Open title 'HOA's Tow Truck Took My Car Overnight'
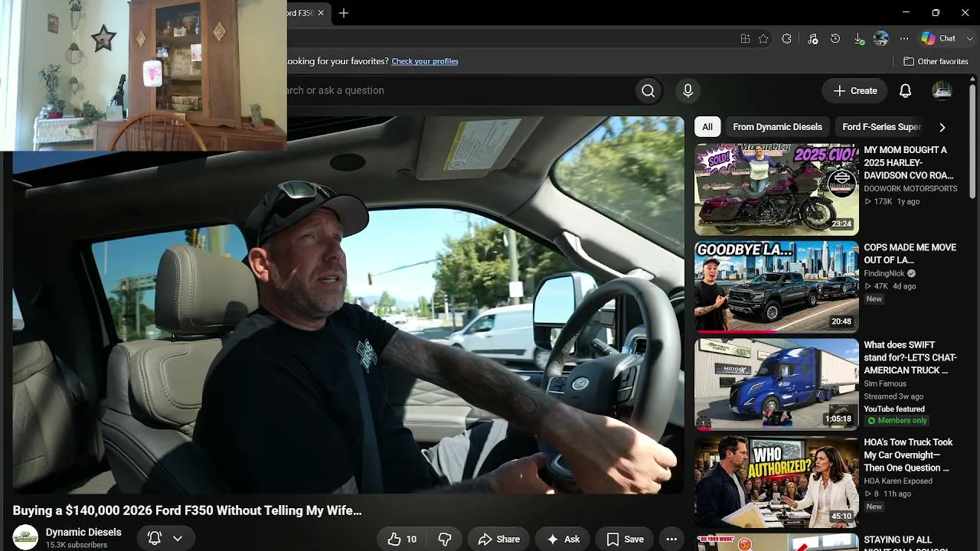The height and width of the screenshot is (551, 980). 908,455
